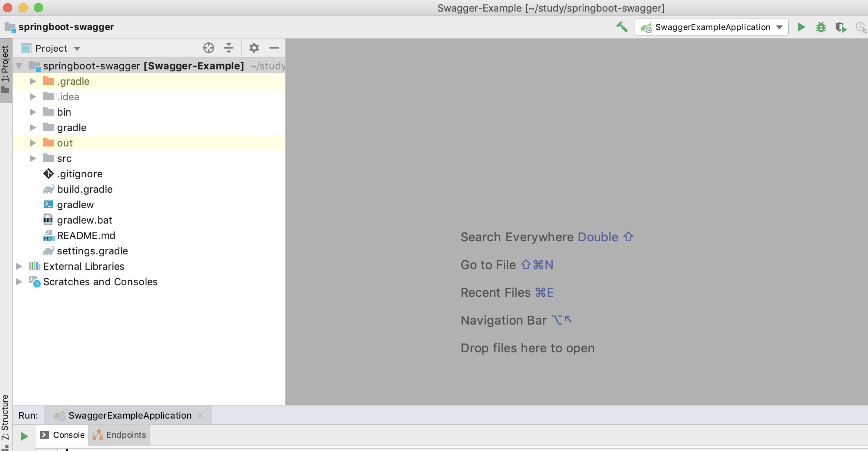
Task: Collapse all in Project panel
Action: pos(229,48)
